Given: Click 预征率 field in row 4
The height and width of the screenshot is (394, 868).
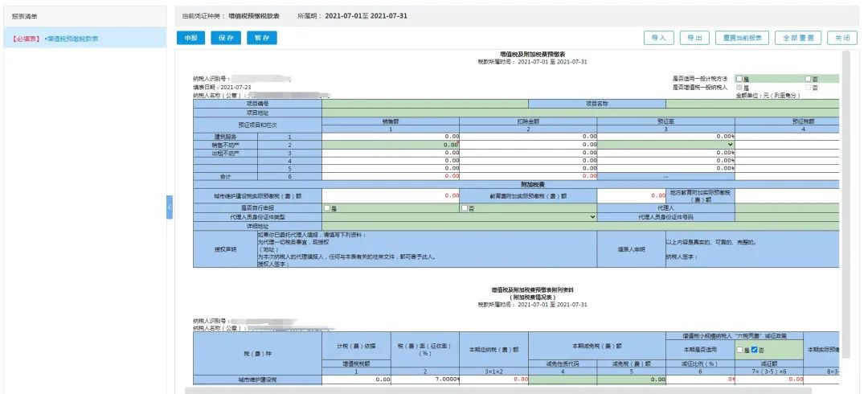Looking at the screenshot, I should [666, 160].
